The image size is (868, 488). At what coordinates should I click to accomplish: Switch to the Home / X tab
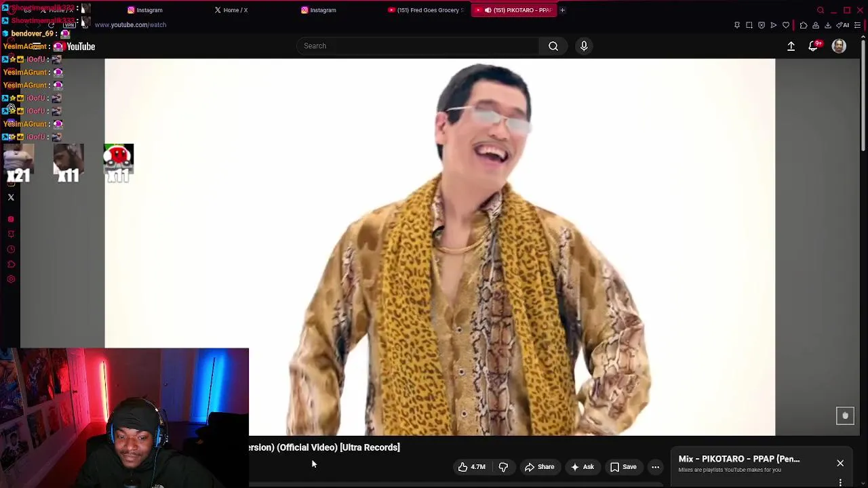231,10
